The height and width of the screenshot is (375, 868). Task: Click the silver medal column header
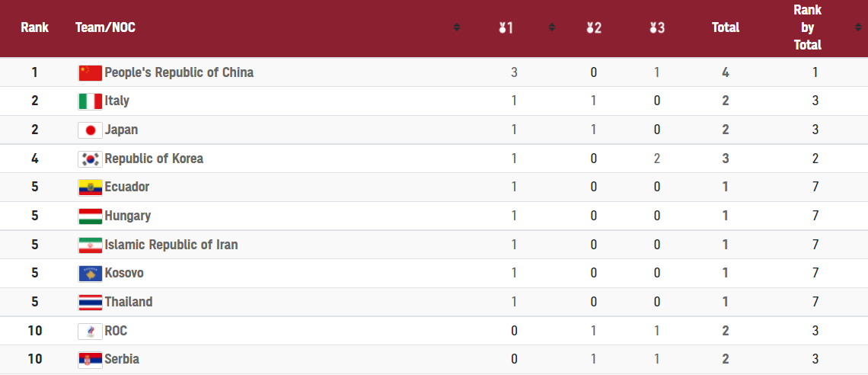coord(593,27)
